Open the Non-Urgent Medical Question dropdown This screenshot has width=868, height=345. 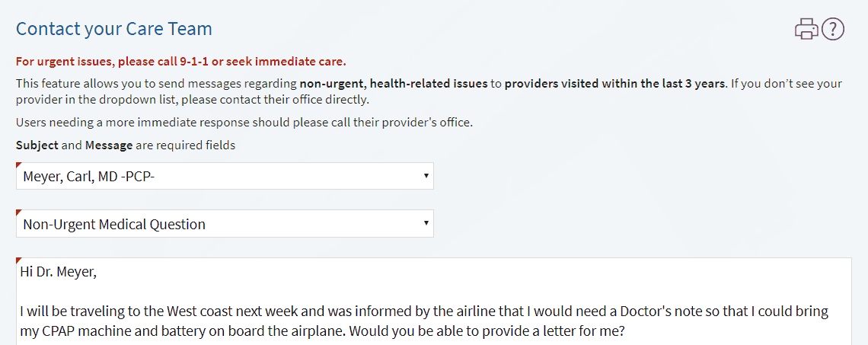(x=225, y=224)
